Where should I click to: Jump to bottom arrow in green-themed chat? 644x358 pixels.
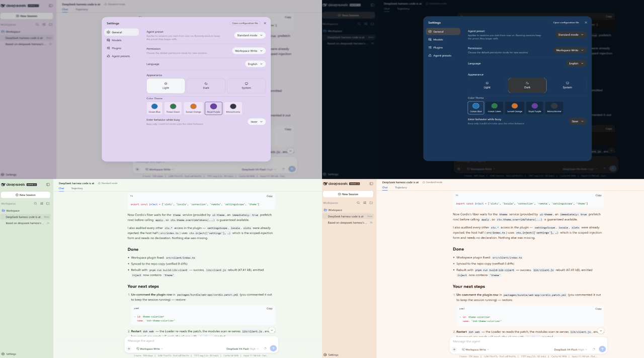pyautogui.click(x=272, y=330)
